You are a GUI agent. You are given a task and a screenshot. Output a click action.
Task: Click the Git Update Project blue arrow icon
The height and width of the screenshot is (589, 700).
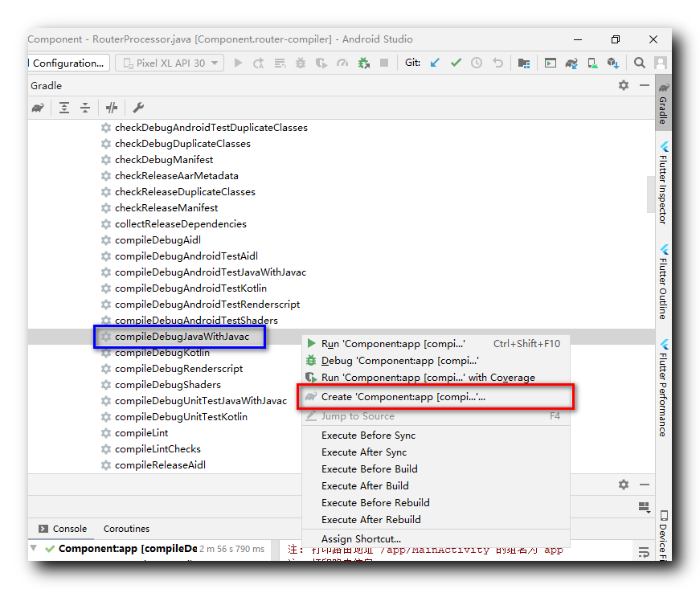click(x=435, y=63)
